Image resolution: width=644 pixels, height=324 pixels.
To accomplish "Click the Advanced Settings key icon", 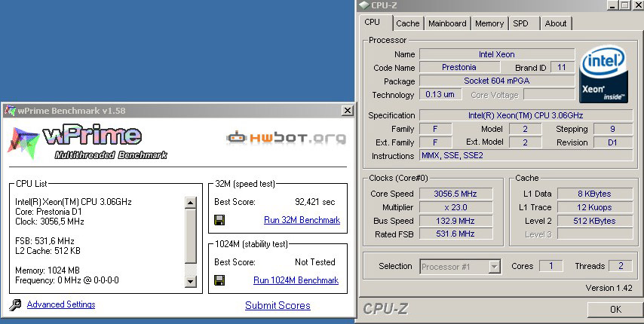I will pos(15,305).
